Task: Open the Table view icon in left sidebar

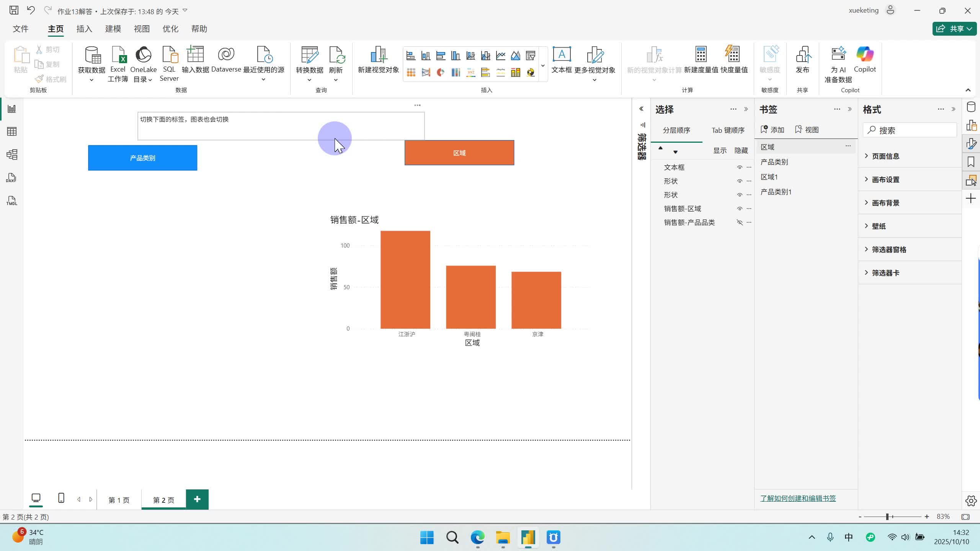Action: click(x=12, y=132)
